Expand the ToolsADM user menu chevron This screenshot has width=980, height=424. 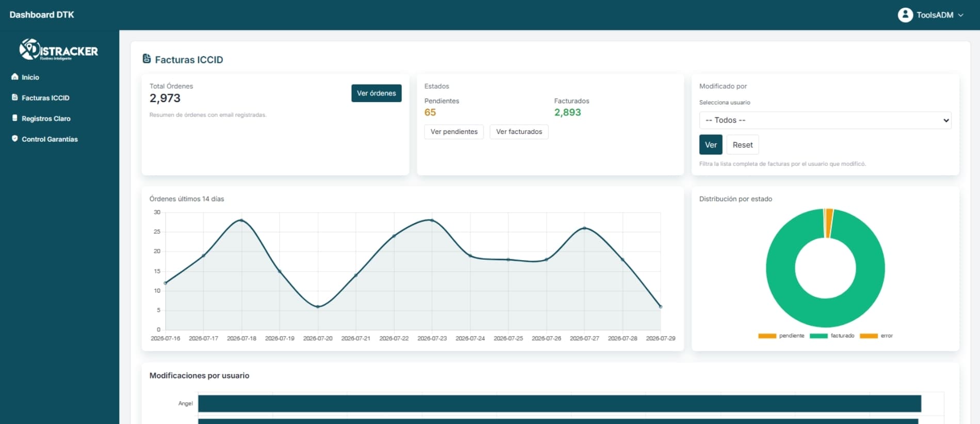(961, 15)
